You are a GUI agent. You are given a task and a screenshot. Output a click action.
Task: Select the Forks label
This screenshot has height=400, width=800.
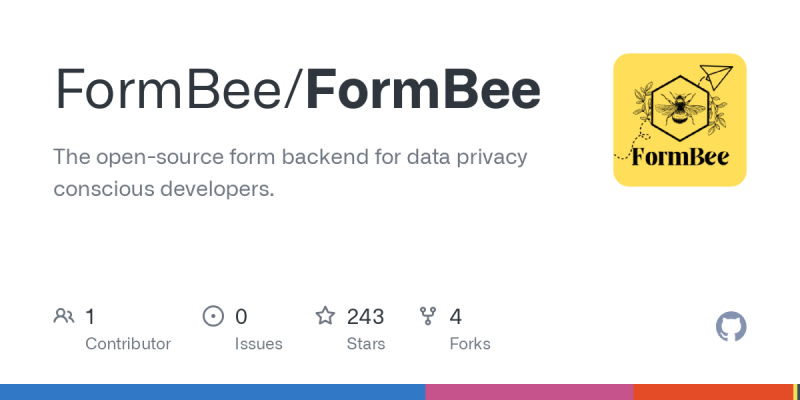pos(470,343)
